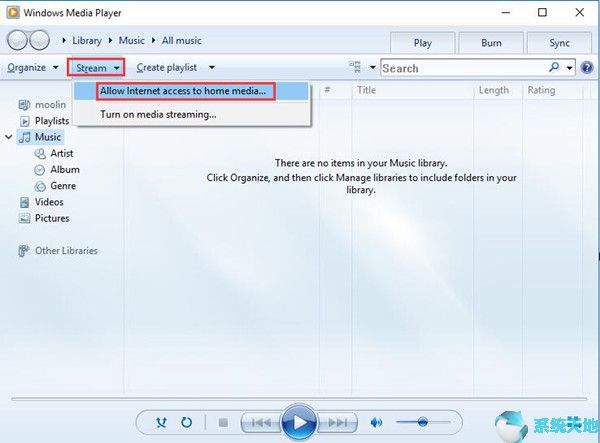The width and height of the screenshot is (600, 443).
Task: Open view options dropdown arrow
Action: tap(372, 68)
